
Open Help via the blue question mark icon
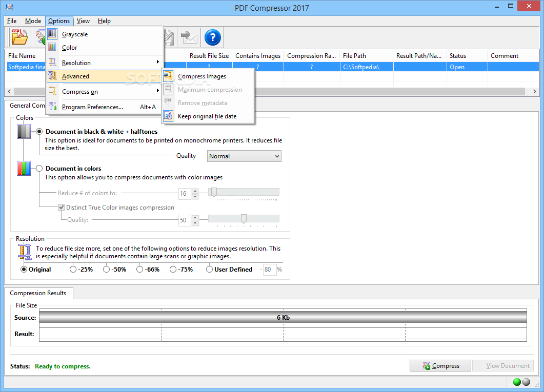click(x=212, y=37)
